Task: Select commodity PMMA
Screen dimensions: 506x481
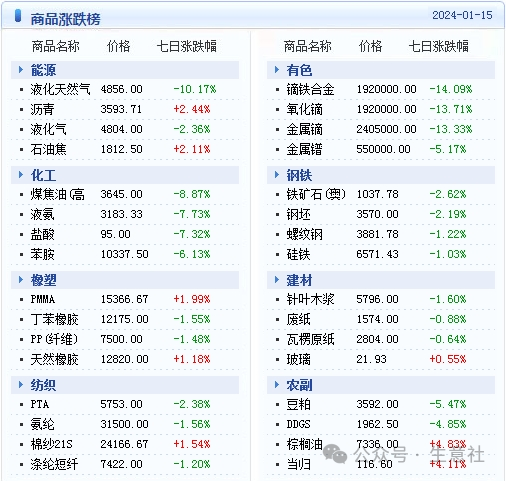Action: point(42,299)
